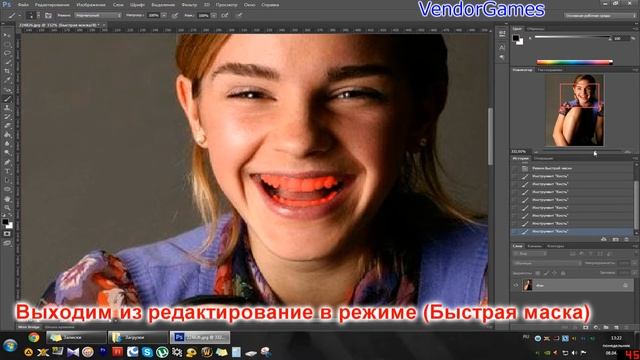Launch Google Chrome from taskbar
The height and width of the screenshot is (360, 640).
tap(34, 337)
